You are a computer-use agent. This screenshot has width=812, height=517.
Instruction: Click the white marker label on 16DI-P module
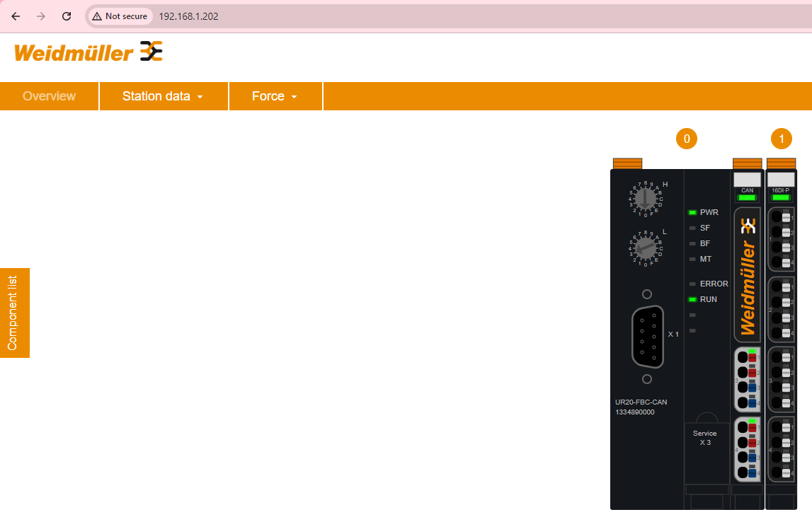[x=781, y=180]
